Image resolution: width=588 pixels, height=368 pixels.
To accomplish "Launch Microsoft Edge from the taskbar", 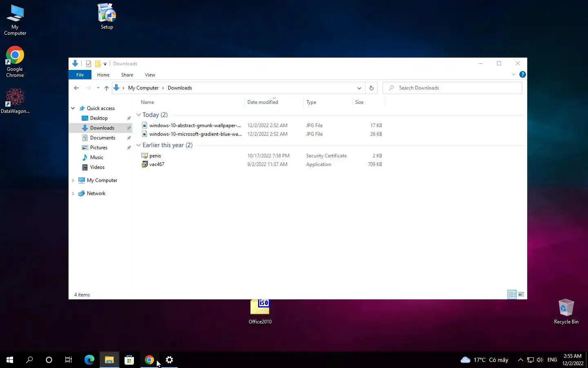I will pyautogui.click(x=89, y=360).
